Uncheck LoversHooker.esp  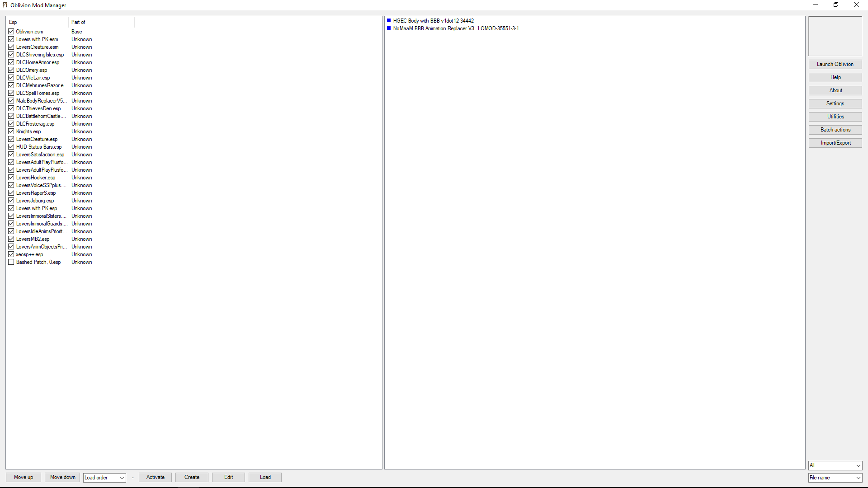[11, 178]
